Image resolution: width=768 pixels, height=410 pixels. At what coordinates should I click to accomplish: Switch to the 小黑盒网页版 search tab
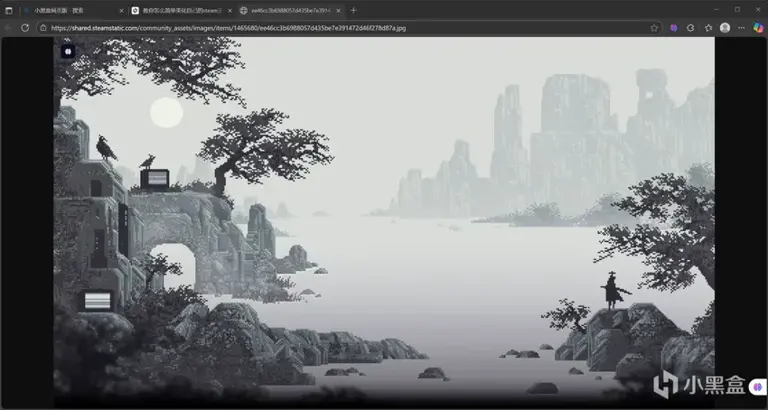[x=72, y=10]
